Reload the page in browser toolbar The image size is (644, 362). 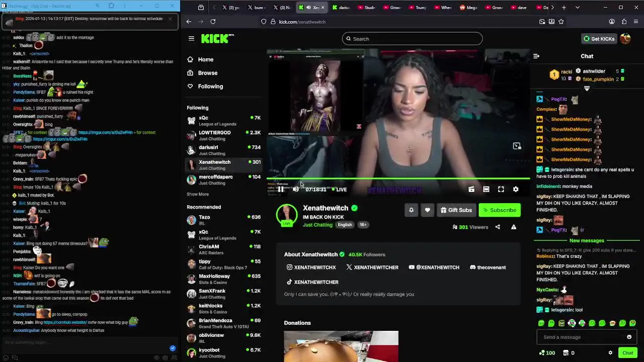tap(213, 22)
